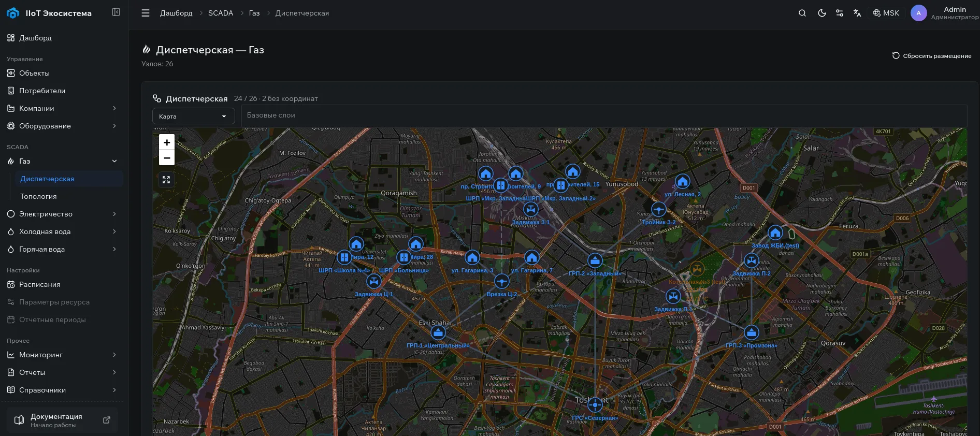Click Сбросить размещение button
This screenshot has height=436, width=980.
click(931, 56)
